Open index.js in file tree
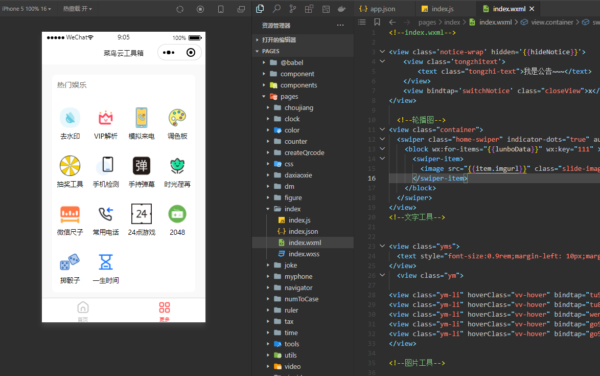Viewport: 600px width, 376px height. click(x=299, y=220)
